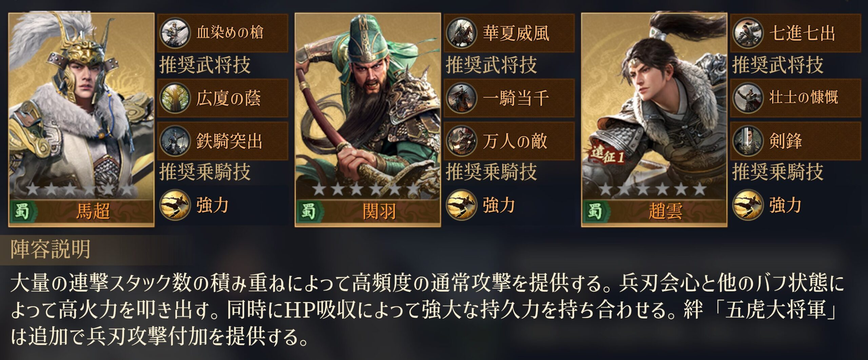Select the 壮士の慷慨 skill icon
This screenshot has height=360, width=868.
click(x=748, y=98)
